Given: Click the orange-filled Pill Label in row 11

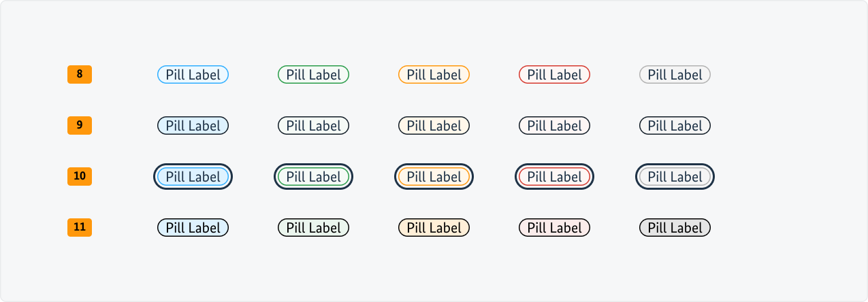Looking at the screenshot, I should [434, 228].
